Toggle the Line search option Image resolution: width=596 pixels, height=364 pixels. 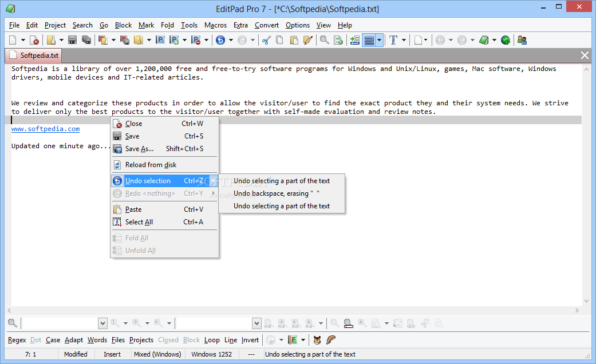[231, 340]
